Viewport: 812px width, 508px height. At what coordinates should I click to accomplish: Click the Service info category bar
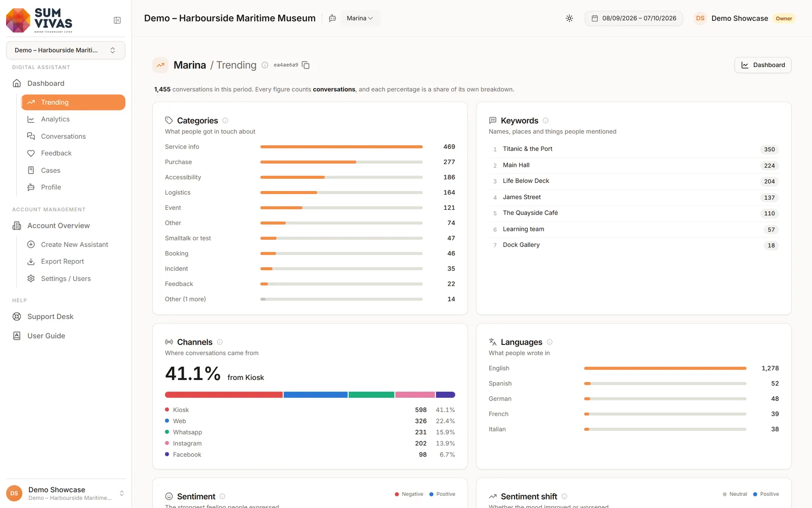point(342,147)
